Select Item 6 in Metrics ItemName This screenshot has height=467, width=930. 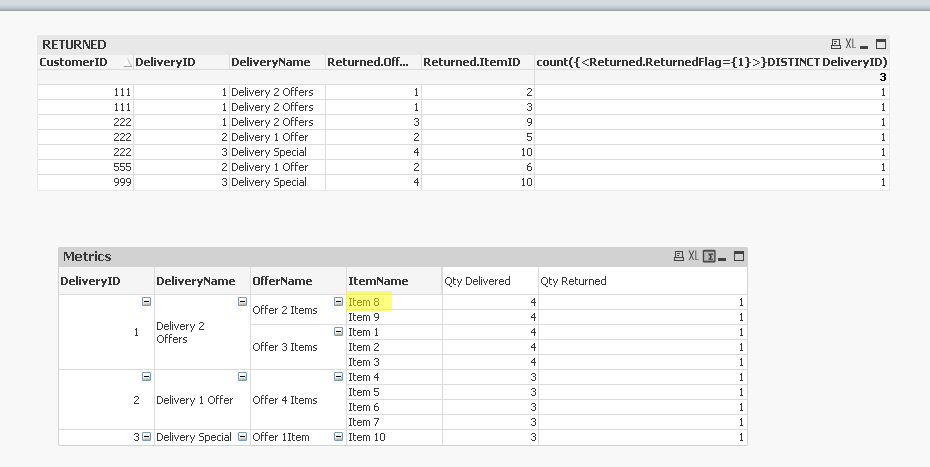click(x=394, y=407)
